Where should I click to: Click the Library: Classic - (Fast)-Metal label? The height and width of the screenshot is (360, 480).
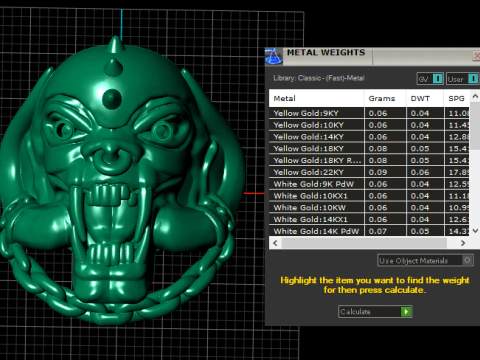coord(319,78)
